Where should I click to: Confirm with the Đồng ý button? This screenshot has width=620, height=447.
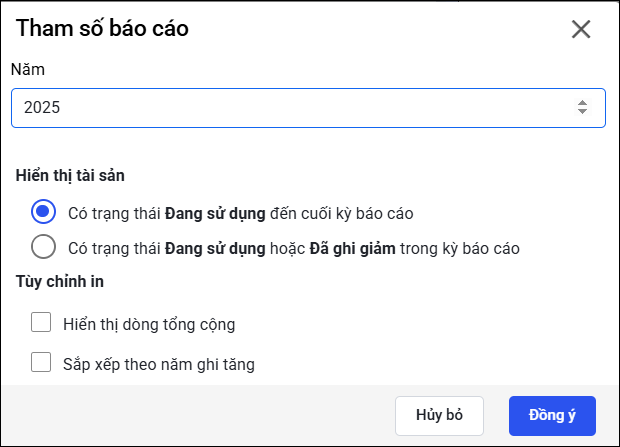(552, 415)
